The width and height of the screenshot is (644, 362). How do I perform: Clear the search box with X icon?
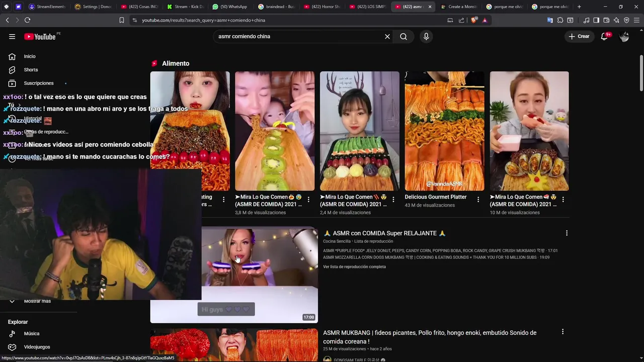tap(387, 36)
